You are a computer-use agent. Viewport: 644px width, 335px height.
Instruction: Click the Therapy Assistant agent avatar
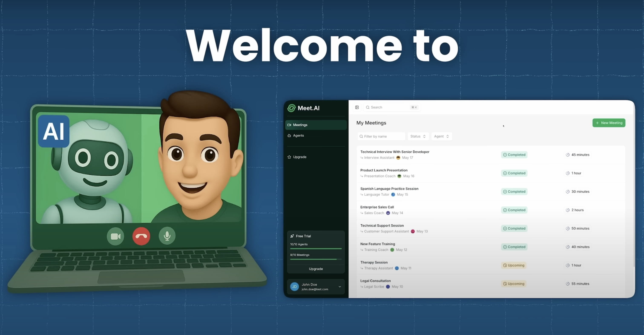(397, 268)
